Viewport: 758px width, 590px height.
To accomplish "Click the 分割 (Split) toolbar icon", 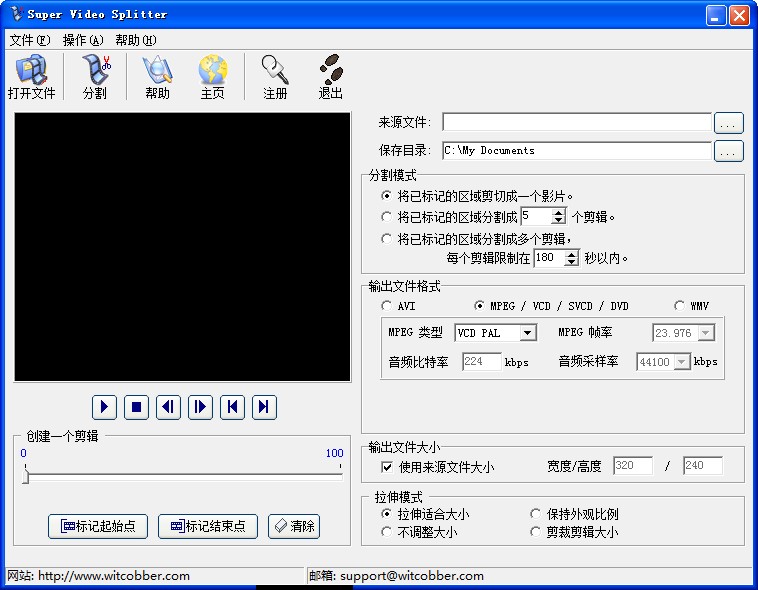I will (x=95, y=77).
